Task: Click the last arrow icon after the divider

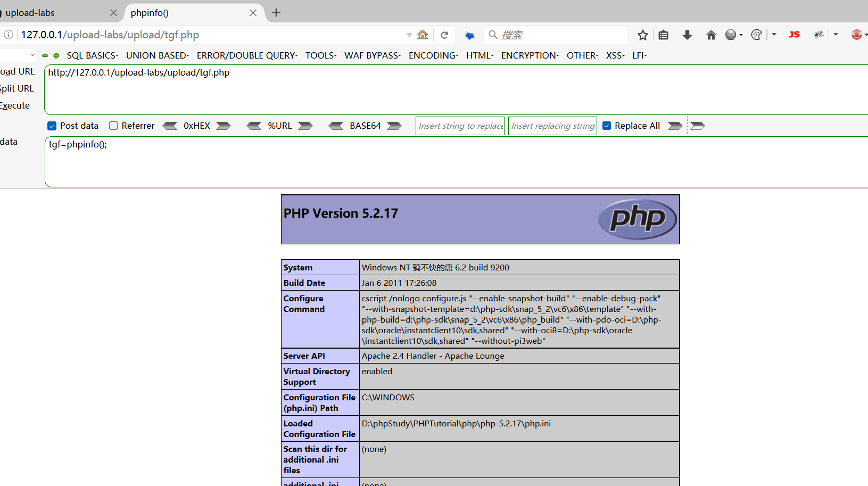Action: point(698,126)
